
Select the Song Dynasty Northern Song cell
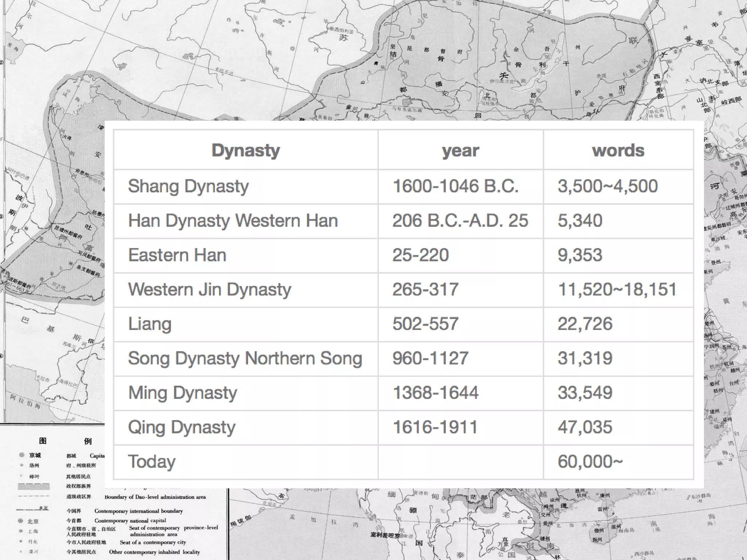pyautogui.click(x=245, y=358)
